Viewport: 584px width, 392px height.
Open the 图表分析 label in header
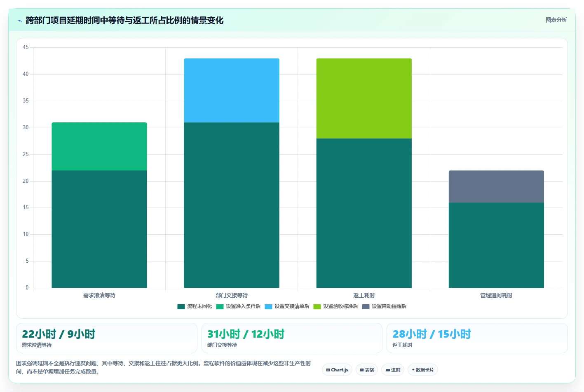[x=556, y=20]
